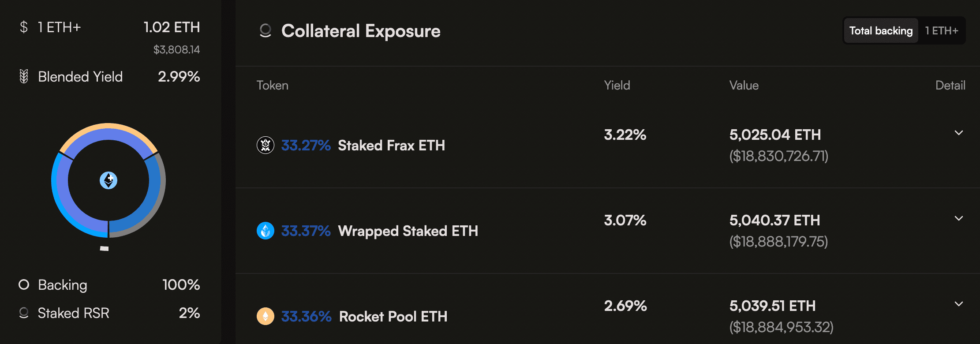Image resolution: width=980 pixels, height=344 pixels.
Task: Click the orange arc of the donut chart
Action: 108,127
